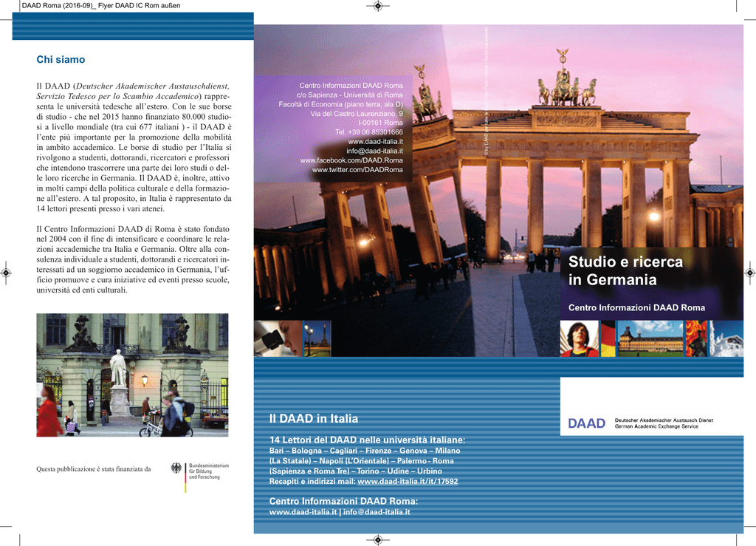The width and height of the screenshot is (756, 546).
Task: Select the night column monument thumbnail
Action: point(317,338)
